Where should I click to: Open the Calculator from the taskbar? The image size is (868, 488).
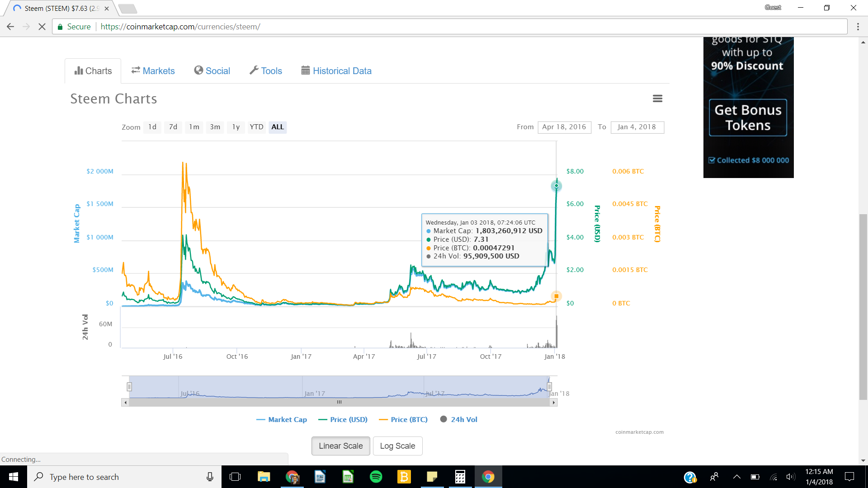[x=460, y=477]
